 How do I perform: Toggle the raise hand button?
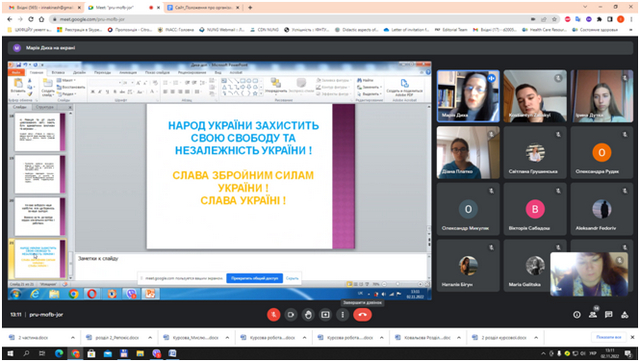click(308, 315)
